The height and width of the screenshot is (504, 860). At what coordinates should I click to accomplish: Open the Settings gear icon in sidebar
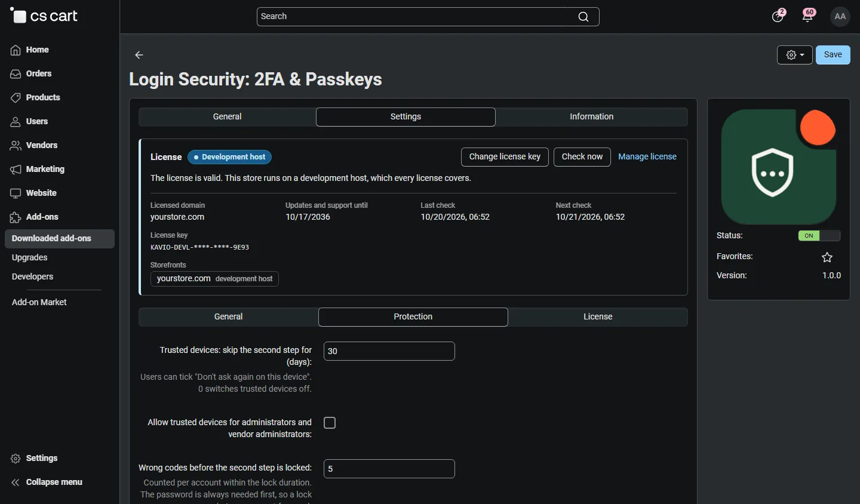[16, 459]
